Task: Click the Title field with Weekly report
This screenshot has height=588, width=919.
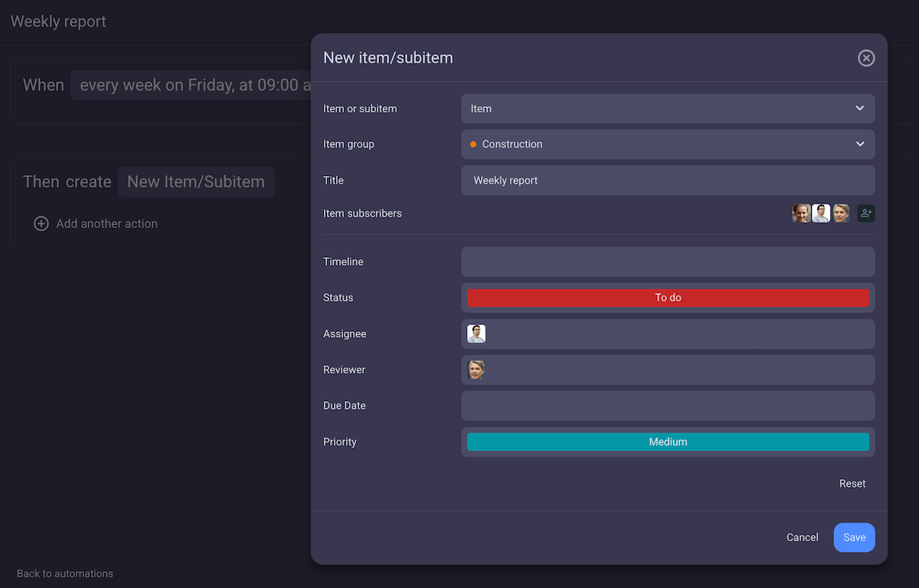Action: point(667,181)
